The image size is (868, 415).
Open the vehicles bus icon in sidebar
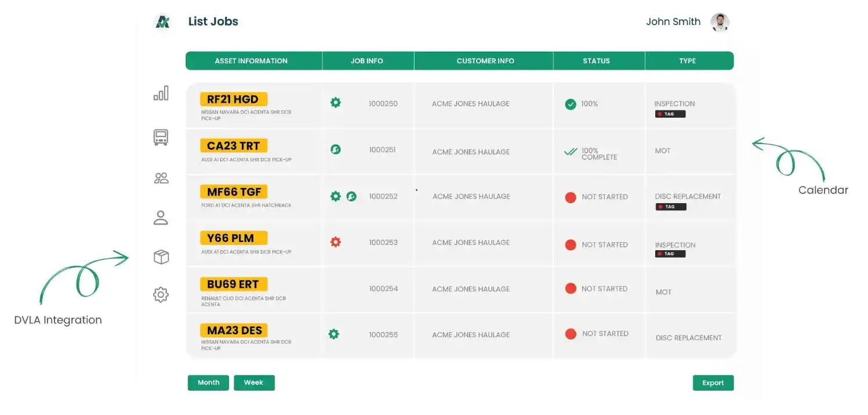(x=161, y=138)
